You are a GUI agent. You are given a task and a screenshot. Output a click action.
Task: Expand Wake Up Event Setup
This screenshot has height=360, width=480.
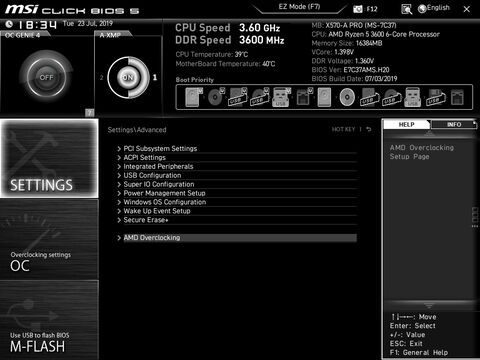point(236,211)
